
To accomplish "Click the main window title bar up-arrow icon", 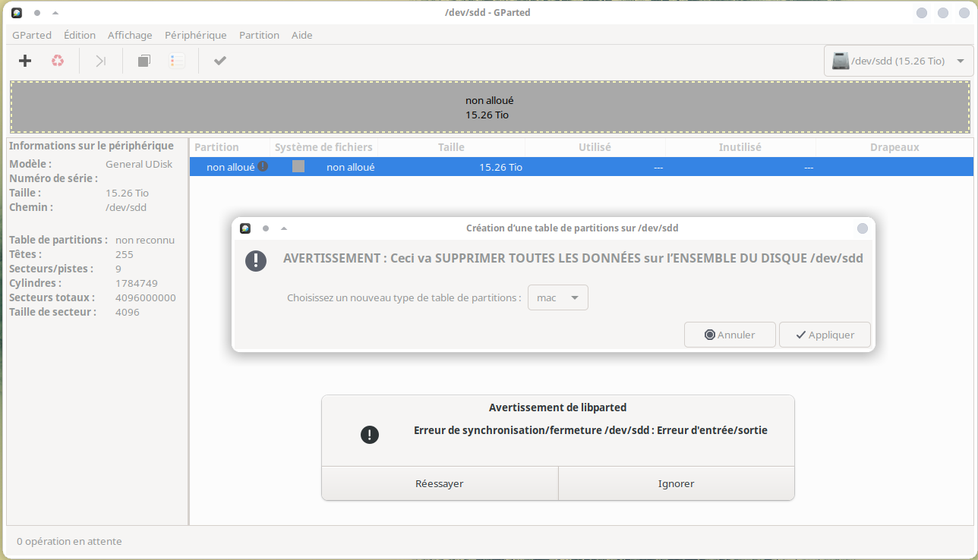I will [55, 13].
